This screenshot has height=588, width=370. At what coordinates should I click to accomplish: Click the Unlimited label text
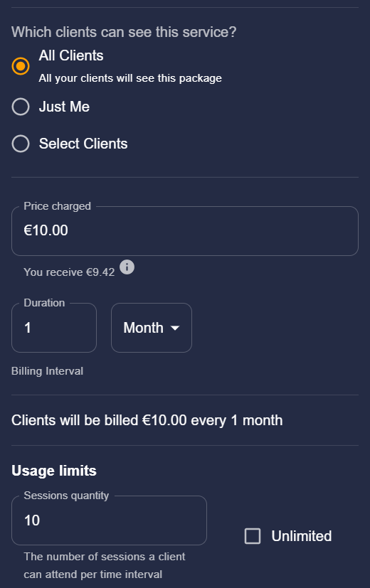(301, 536)
